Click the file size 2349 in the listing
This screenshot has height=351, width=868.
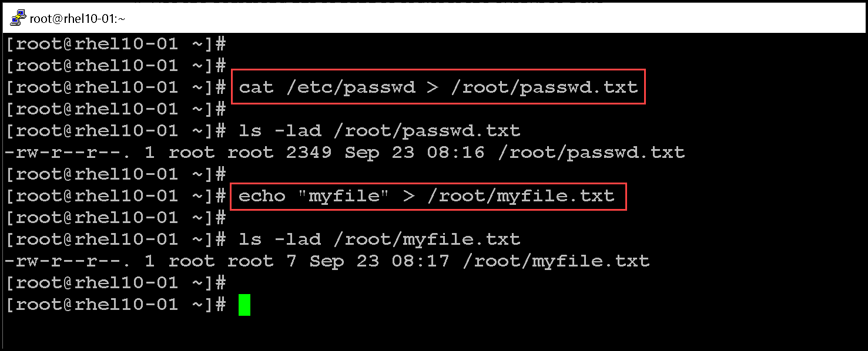(x=309, y=153)
